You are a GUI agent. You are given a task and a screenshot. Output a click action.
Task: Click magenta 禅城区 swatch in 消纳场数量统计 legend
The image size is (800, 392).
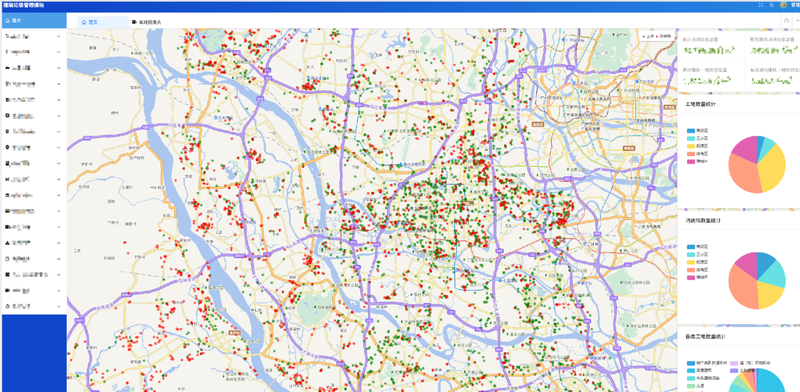pyautogui.click(x=691, y=278)
